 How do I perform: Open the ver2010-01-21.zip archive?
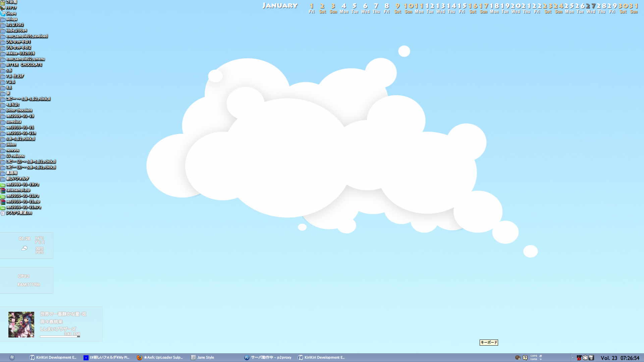coord(22,201)
